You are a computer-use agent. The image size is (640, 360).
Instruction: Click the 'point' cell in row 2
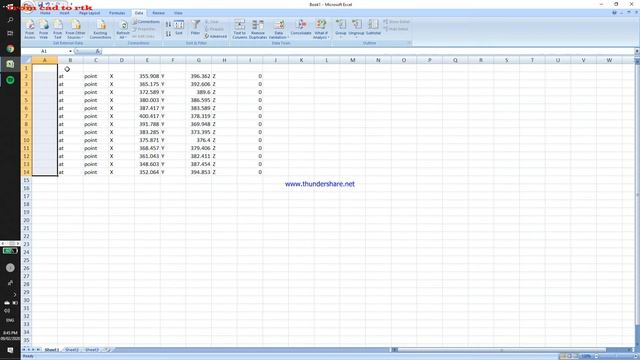[96, 76]
